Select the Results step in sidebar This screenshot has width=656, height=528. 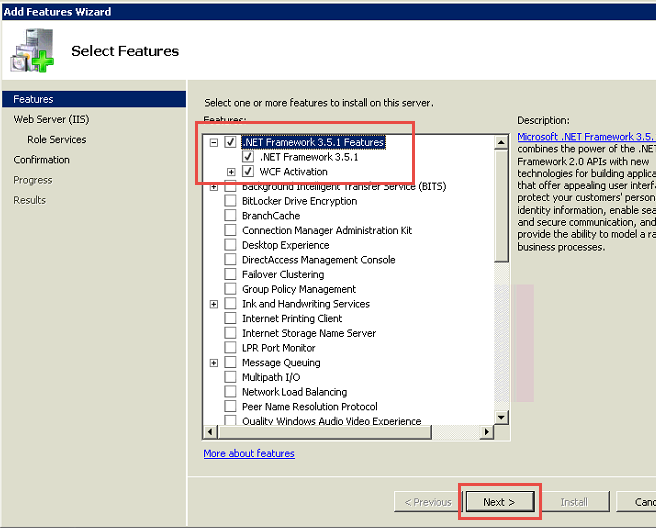[x=29, y=200]
